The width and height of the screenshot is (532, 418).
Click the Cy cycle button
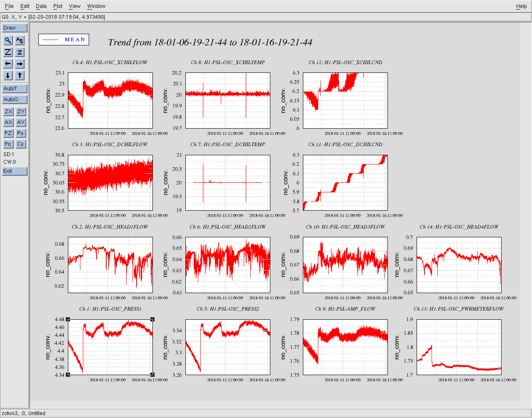pos(20,144)
